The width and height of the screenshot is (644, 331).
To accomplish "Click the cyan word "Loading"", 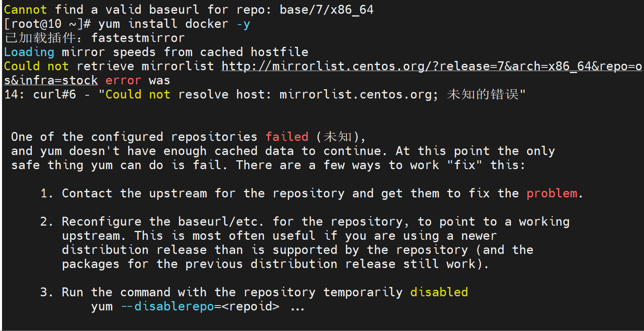I will 29,52.
